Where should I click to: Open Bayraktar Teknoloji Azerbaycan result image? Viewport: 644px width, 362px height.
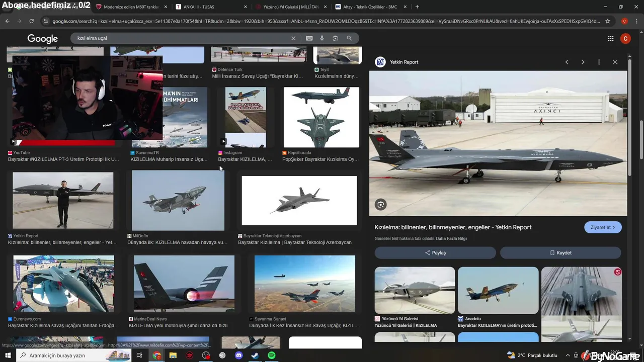coord(299,200)
